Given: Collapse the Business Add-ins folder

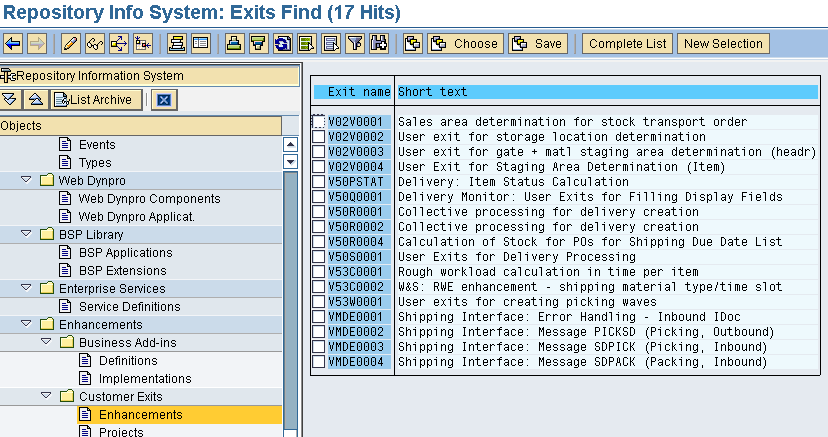Looking at the screenshot, I should click(x=46, y=342).
